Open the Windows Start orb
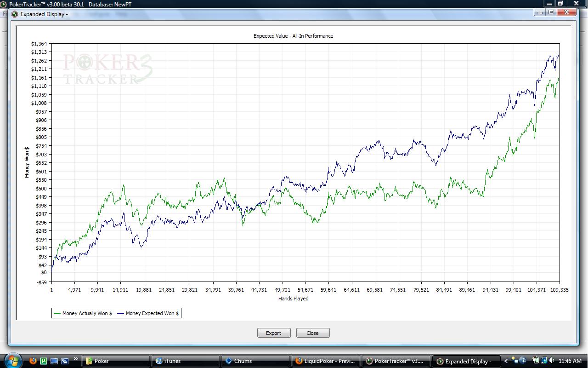Viewport: 588px width, 368px height. click(12, 361)
